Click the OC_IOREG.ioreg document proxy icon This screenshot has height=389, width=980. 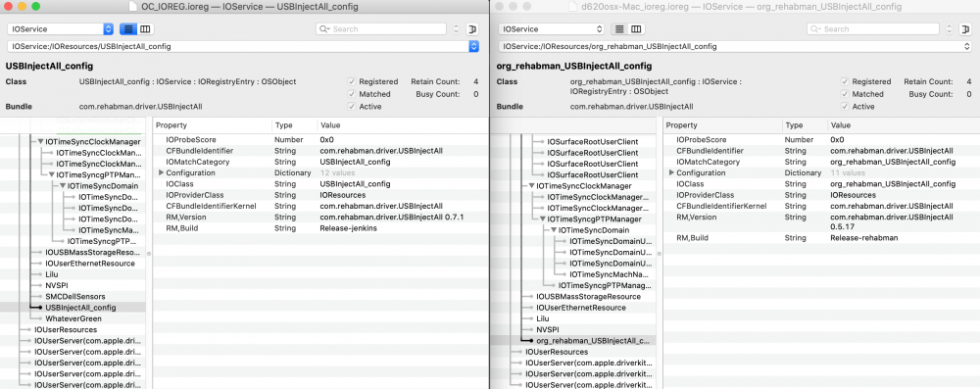pyautogui.click(x=132, y=6)
